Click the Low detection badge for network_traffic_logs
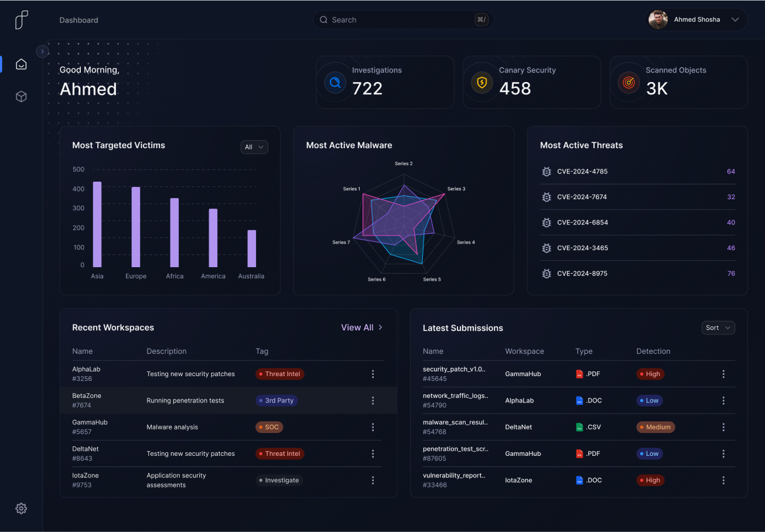 pos(650,401)
